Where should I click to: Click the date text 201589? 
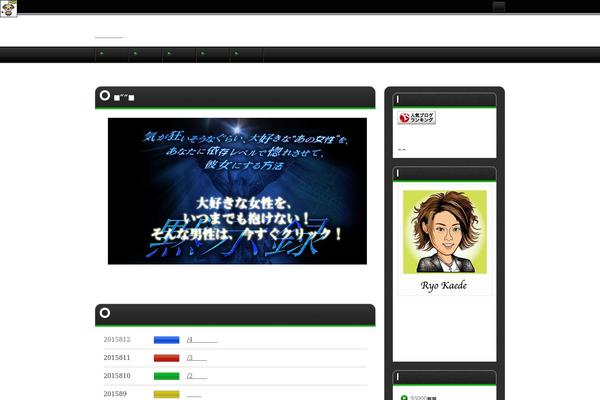pos(115,394)
